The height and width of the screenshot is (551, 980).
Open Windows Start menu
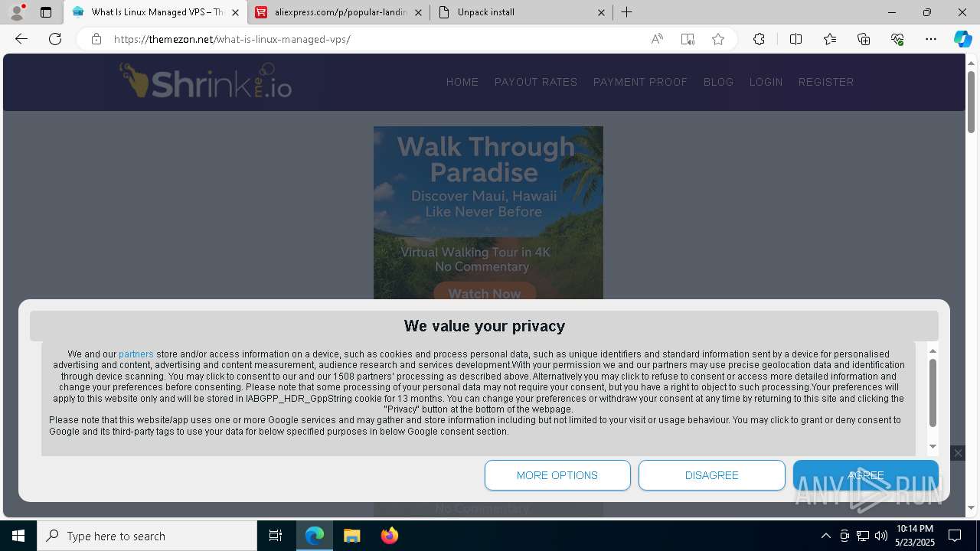18,536
